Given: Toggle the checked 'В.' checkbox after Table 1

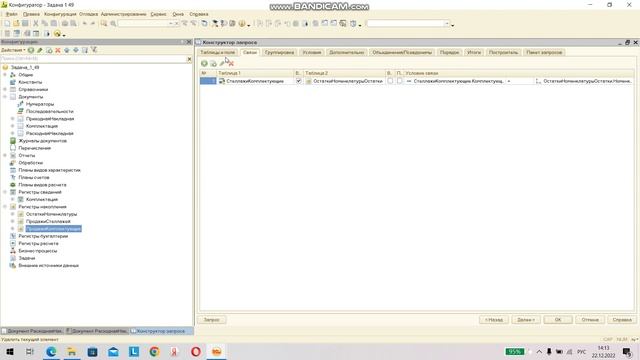Looking at the screenshot, I should [x=298, y=81].
